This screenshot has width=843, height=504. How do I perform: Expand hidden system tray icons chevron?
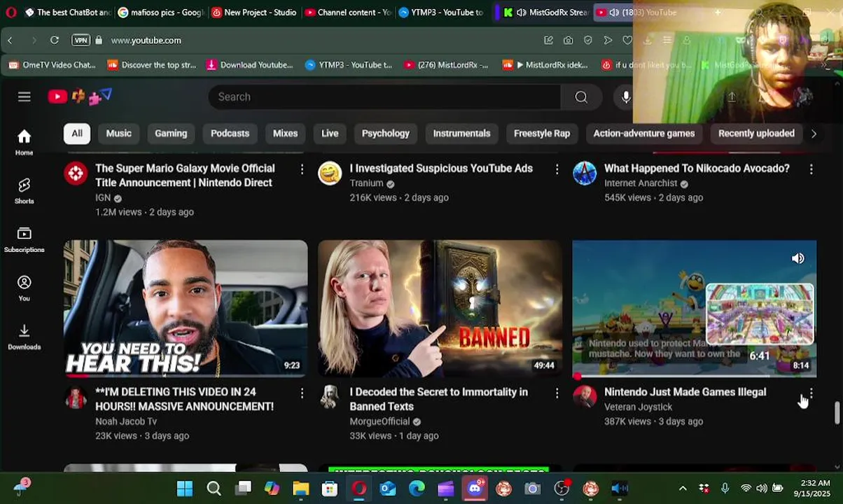click(683, 489)
